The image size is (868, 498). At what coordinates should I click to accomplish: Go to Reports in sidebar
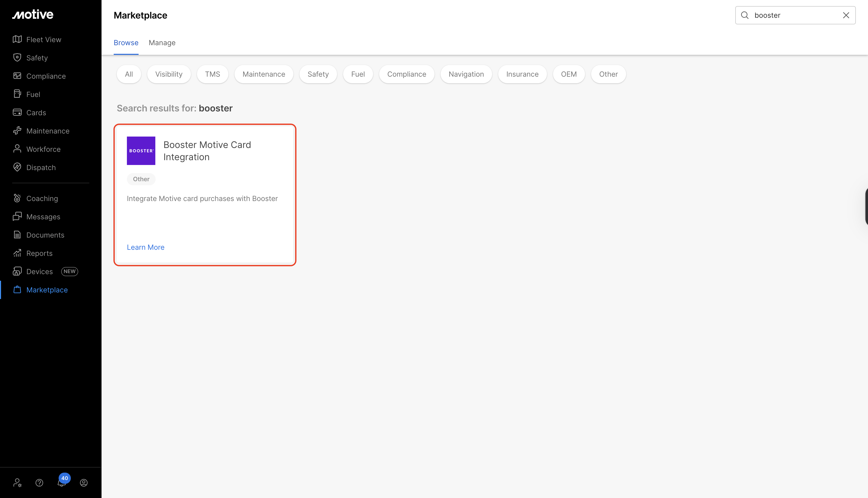point(39,254)
